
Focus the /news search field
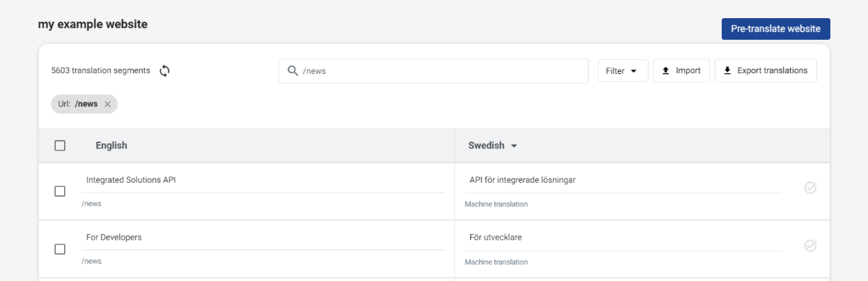(x=433, y=71)
